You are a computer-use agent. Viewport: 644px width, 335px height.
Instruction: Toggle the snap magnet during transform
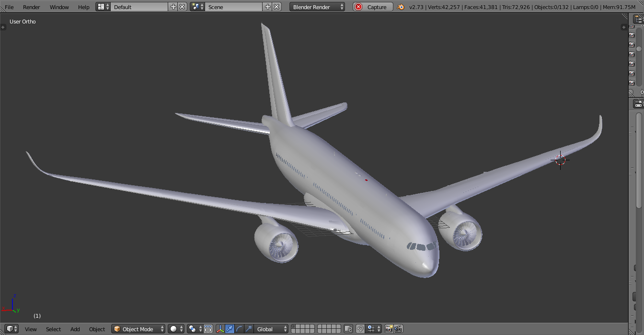(x=360, y=329)
